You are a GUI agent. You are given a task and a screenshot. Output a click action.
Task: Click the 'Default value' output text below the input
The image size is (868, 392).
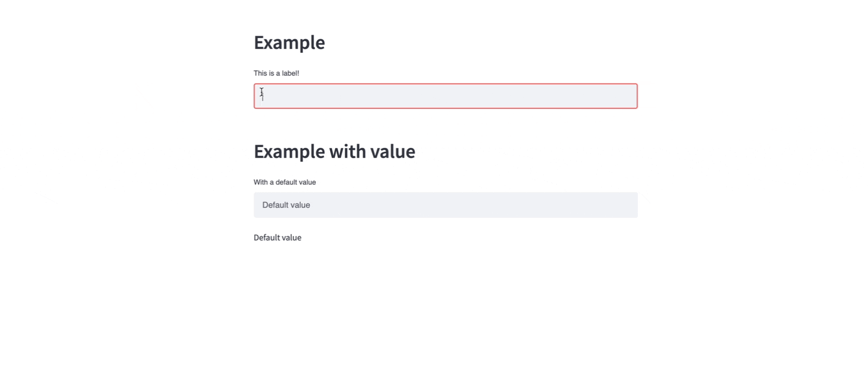(277, 238)
